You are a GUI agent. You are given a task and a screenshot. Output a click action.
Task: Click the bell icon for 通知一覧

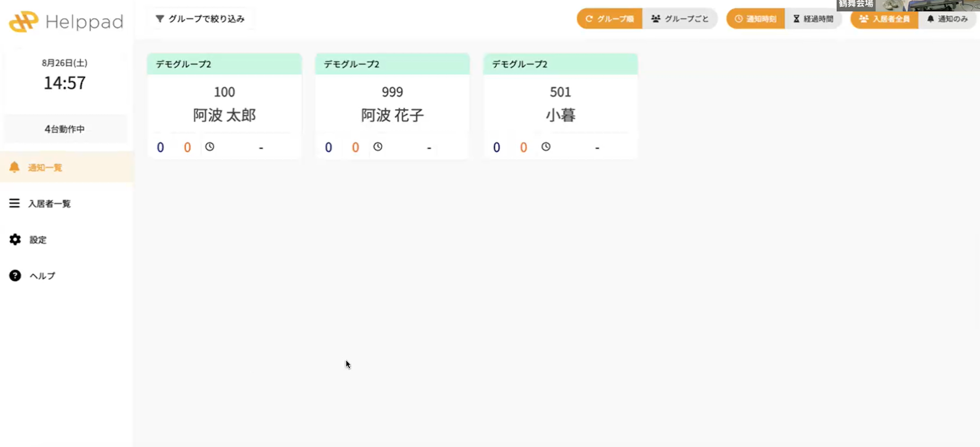pyautogui.click(x=14, y=167)
